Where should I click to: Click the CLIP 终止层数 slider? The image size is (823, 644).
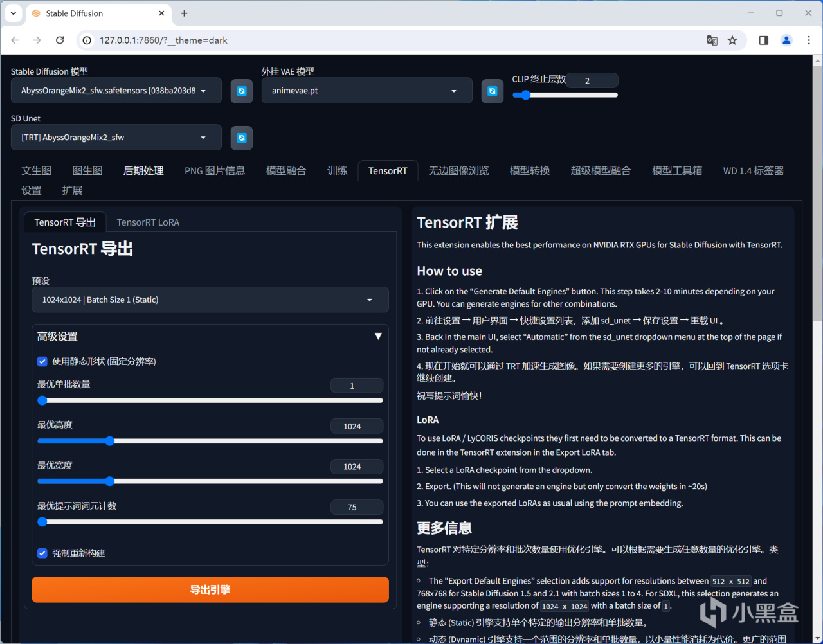pos(565,95)
